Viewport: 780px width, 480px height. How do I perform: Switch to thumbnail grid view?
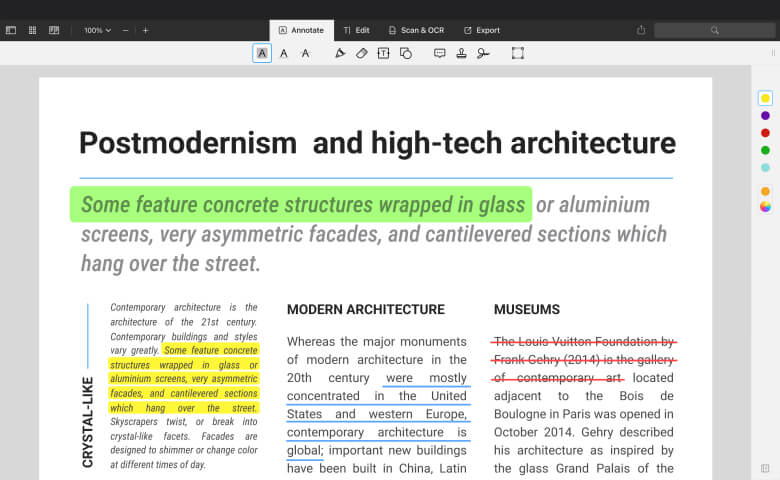click(32, 30)
